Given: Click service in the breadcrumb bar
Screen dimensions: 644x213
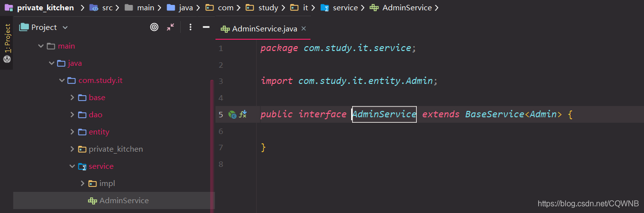Looking at the screenshot, I should 345,8.
